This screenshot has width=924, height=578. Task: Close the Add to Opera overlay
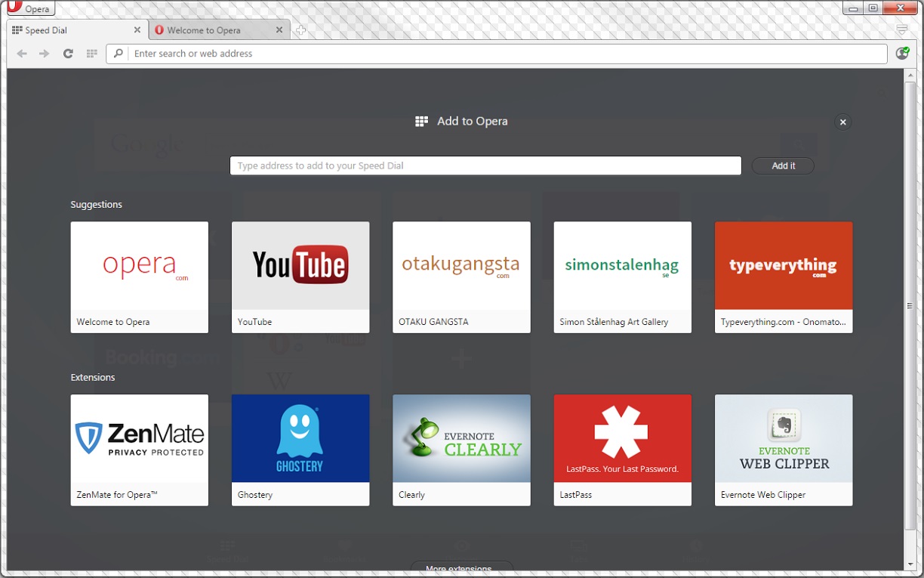843,122
